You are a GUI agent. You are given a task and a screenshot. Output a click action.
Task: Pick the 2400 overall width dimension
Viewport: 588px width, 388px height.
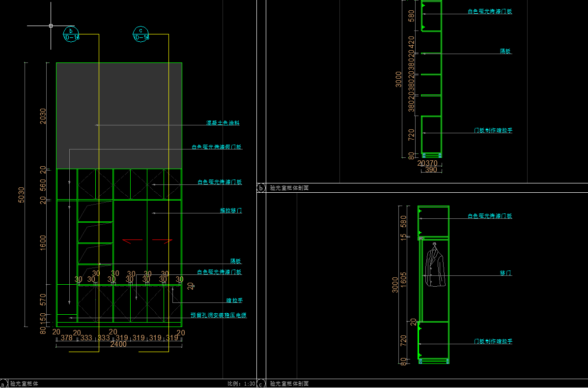[118, 344]
